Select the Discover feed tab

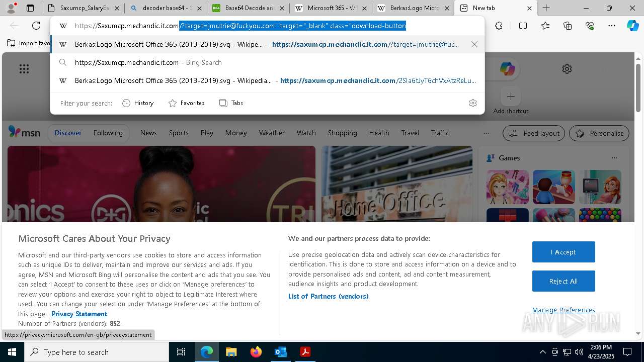click(68, 133)
